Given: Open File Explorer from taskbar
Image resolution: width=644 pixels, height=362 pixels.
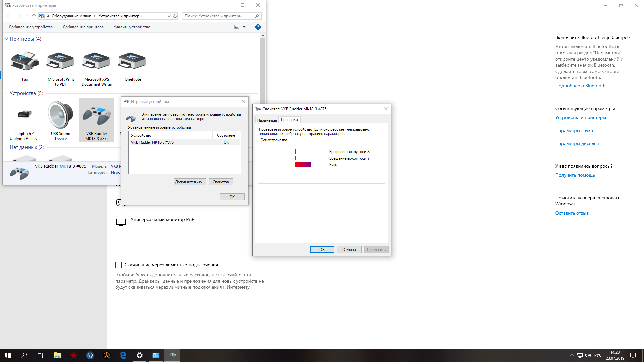Looking at the screenshot, I should click(x=57, y=355).
